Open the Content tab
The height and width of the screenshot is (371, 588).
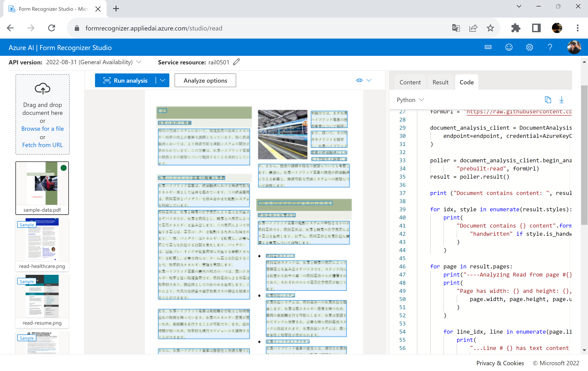pos(410,82)
